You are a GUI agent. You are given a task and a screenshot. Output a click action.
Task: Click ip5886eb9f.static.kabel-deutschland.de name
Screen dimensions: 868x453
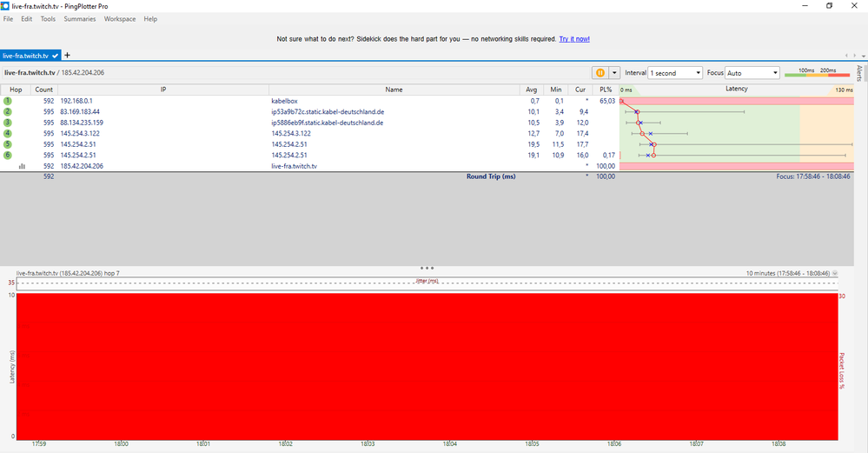coord(328,123)
